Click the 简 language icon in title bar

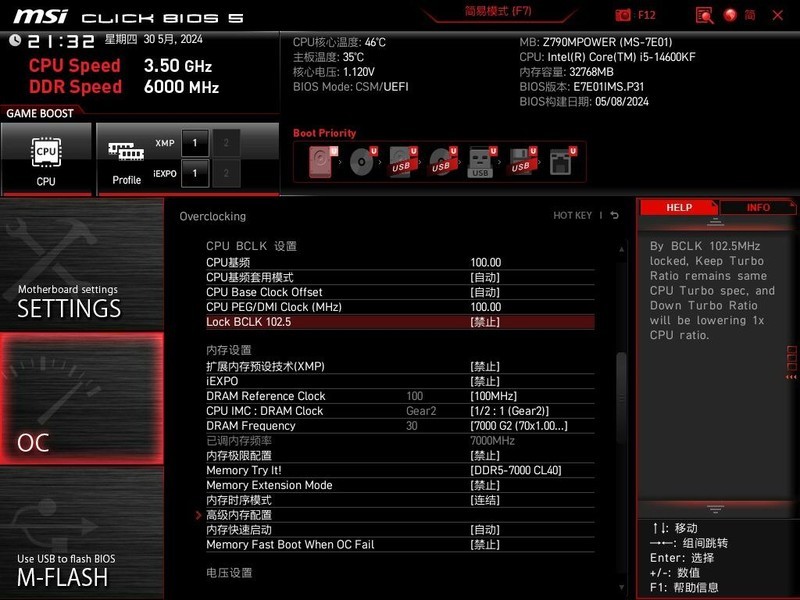749,14
